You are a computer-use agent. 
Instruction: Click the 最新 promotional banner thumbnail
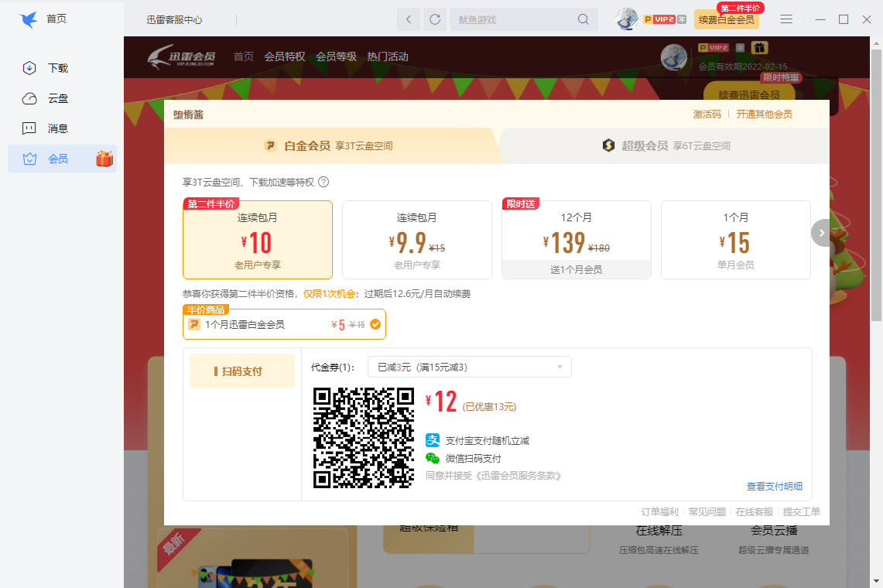point(252,558)
